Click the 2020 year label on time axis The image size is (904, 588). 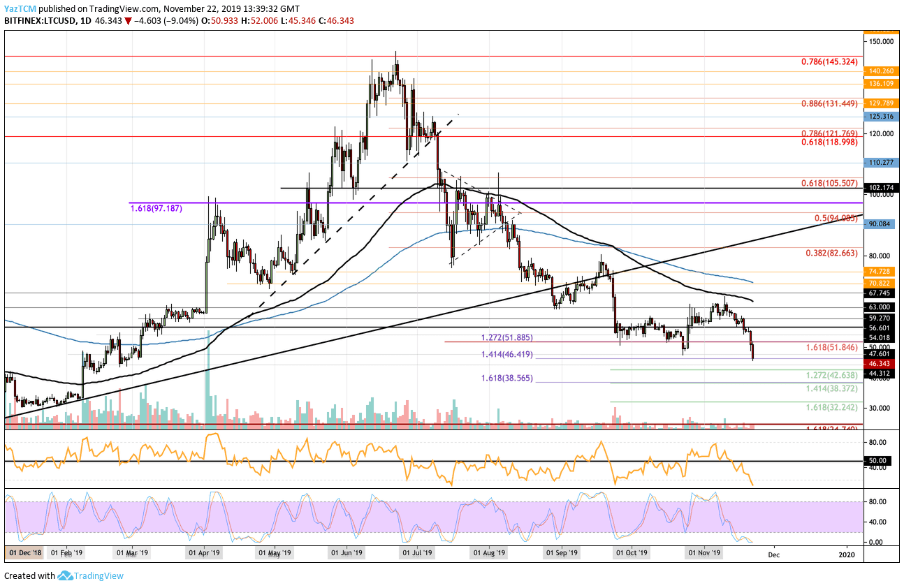(x=847, y=554)
